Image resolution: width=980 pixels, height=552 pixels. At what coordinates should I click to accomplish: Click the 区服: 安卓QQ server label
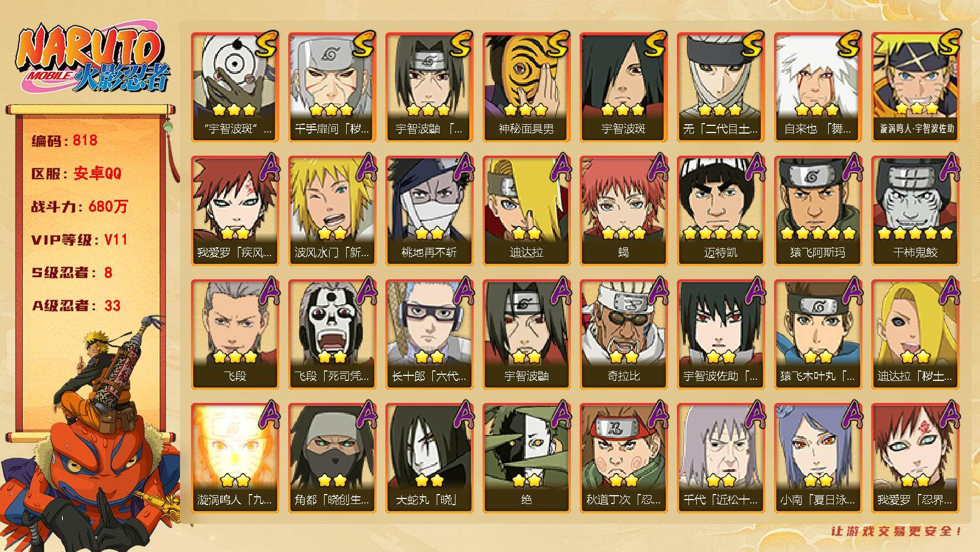[76, 173]
